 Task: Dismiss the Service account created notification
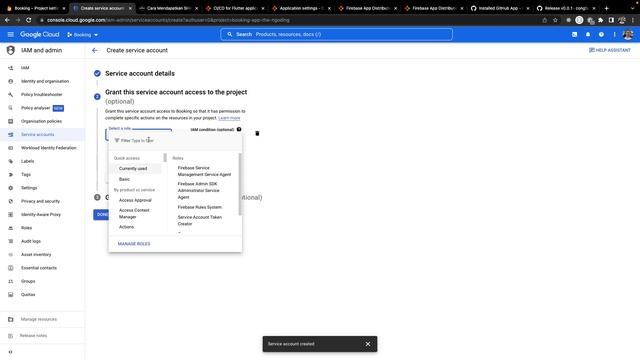(368, 344)
